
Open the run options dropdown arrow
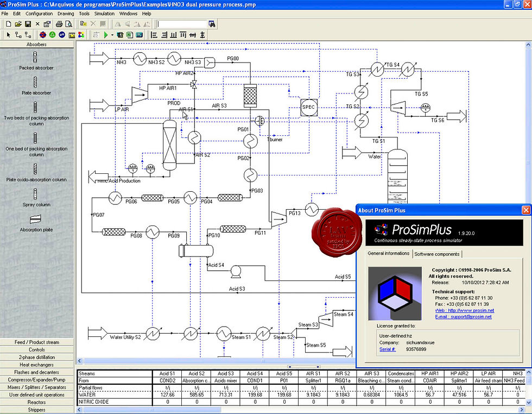click(112, 35)
